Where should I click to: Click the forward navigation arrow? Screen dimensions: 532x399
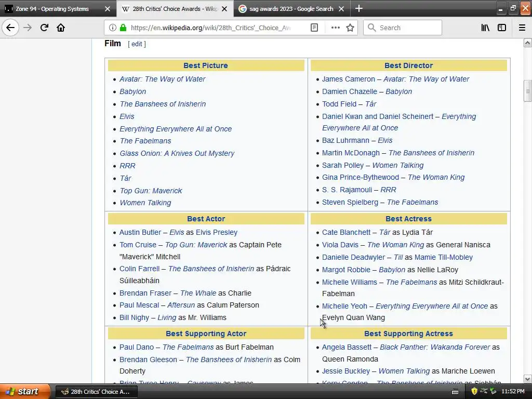click(28, 28)
